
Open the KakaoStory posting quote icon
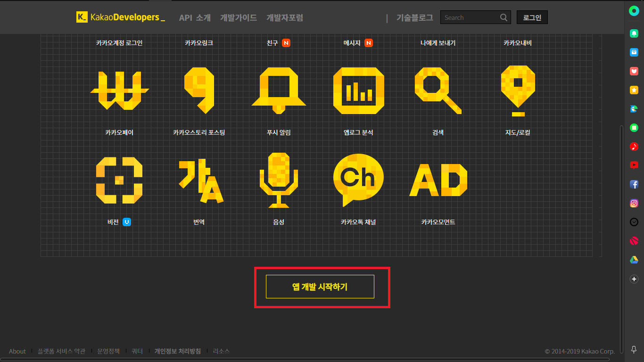(199, 90)
